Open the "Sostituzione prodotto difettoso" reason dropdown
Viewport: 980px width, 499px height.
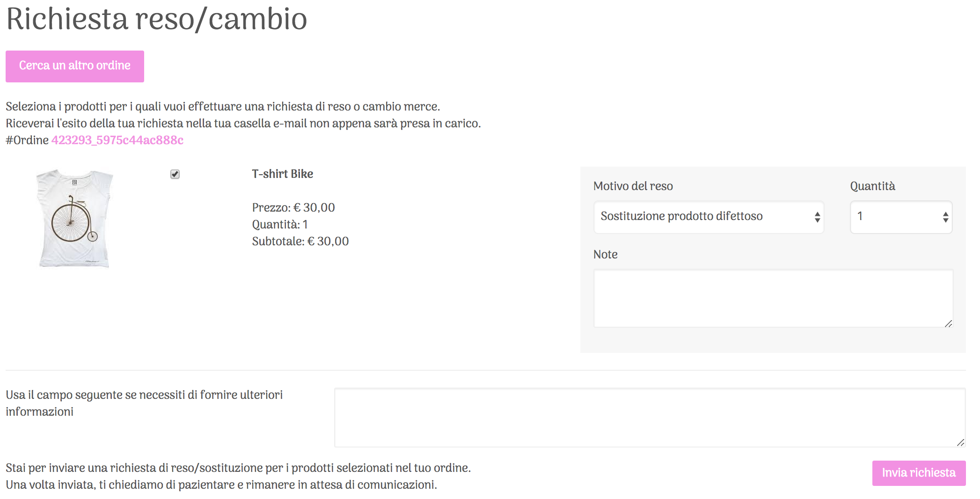(x=702, y=217)
